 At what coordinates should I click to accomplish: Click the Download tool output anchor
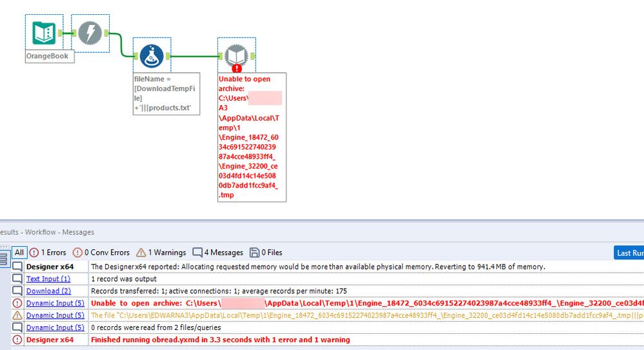click(x=106, y=33)
